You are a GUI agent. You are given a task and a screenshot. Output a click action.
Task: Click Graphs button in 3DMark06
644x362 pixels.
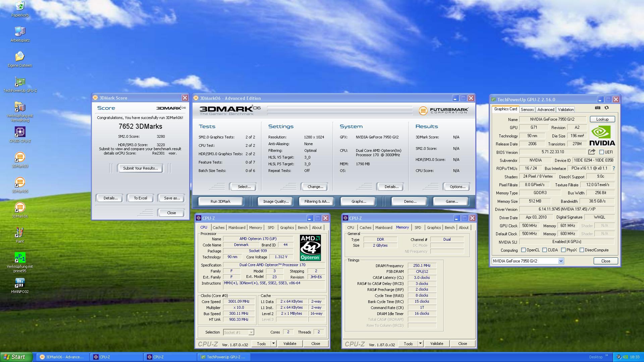click(359, 201)
